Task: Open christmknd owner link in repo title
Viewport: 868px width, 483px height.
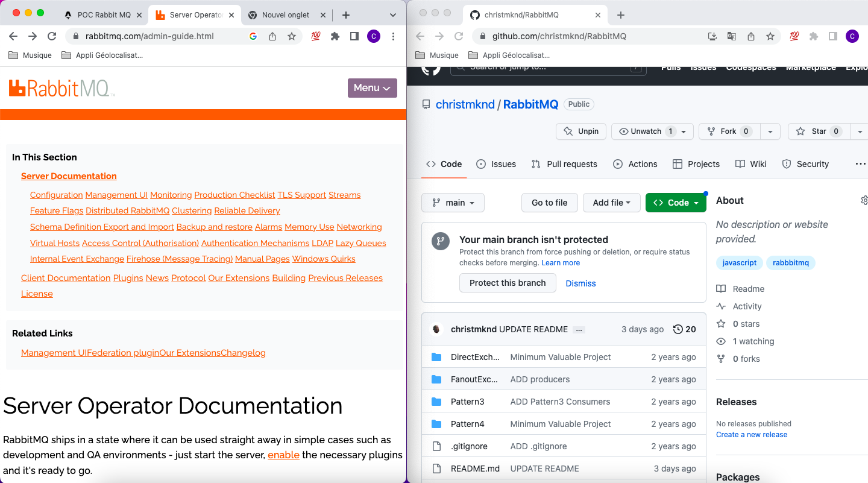Action: tap(465, 104)
